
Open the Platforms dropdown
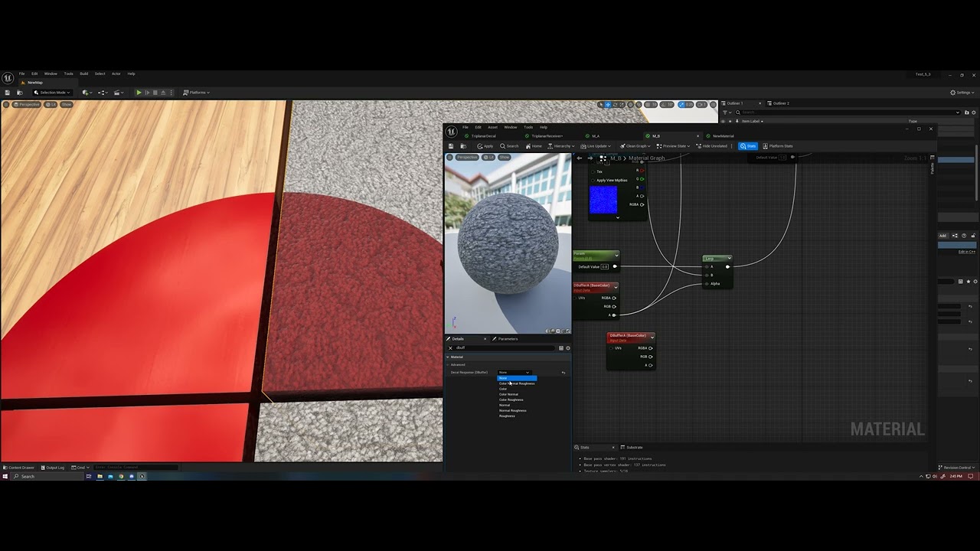(197, 93)
